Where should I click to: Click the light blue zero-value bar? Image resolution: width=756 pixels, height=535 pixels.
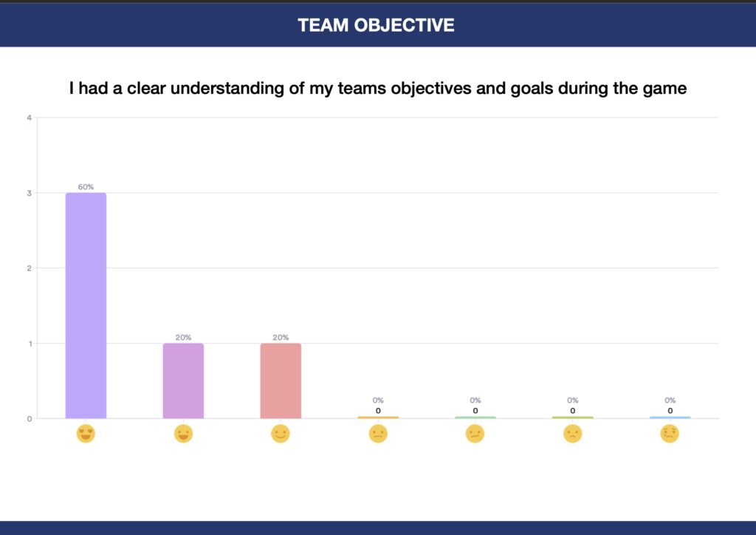(670, 418)
